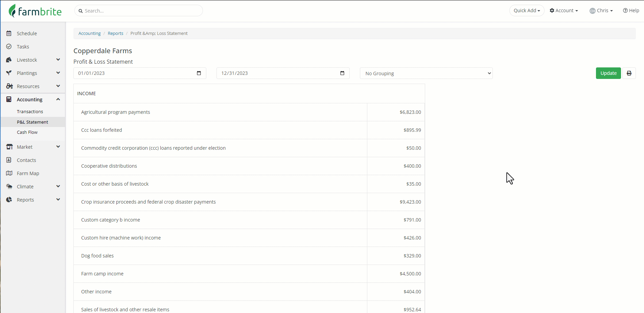Click the 12/31/2023 end date field
The image size is (644, 313).
(x=283, y=73)
